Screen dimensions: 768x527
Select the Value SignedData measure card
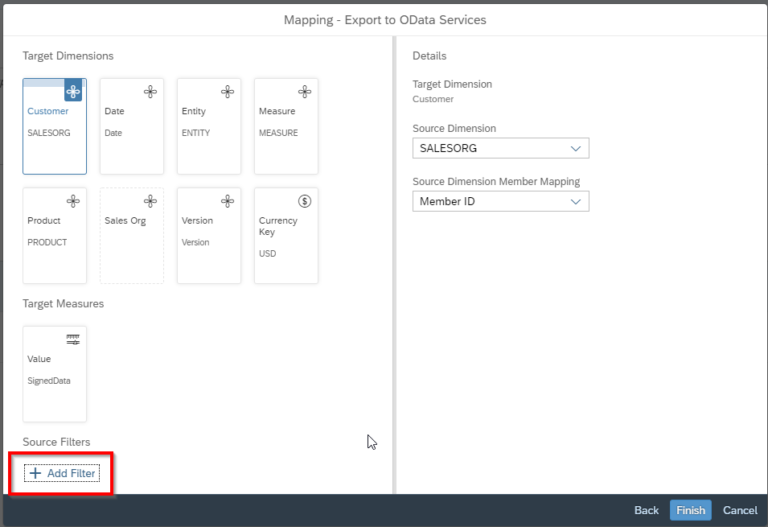(54, 374)
